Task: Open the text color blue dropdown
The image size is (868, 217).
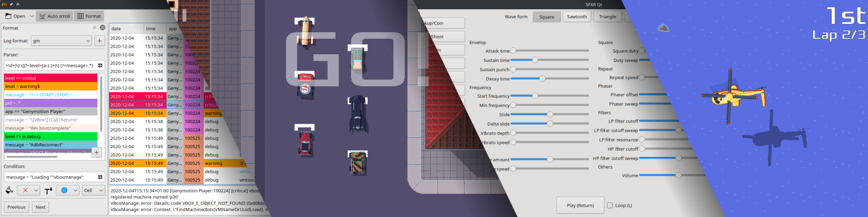Action: (x=75, y=190)
